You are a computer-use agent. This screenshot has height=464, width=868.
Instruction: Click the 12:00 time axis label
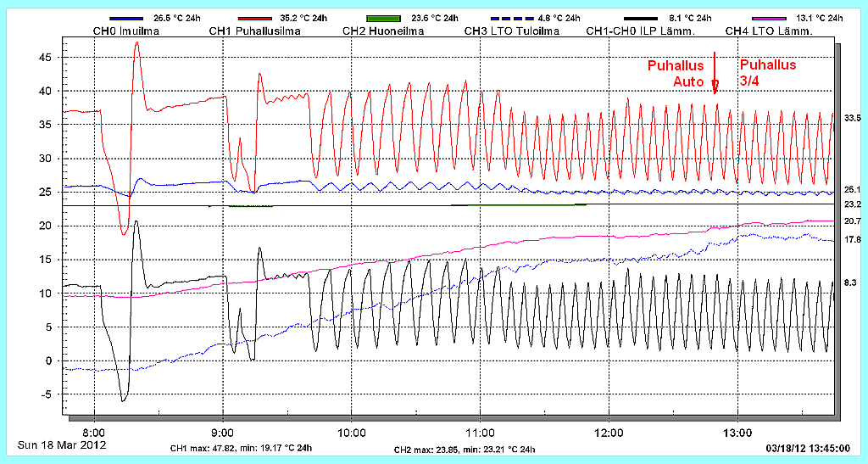coord(609,431)
